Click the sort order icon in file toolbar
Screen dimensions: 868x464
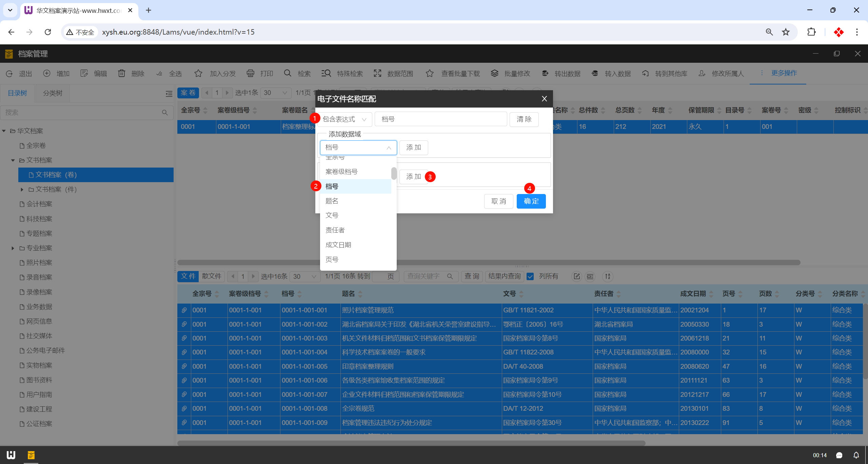pos(608,276)
